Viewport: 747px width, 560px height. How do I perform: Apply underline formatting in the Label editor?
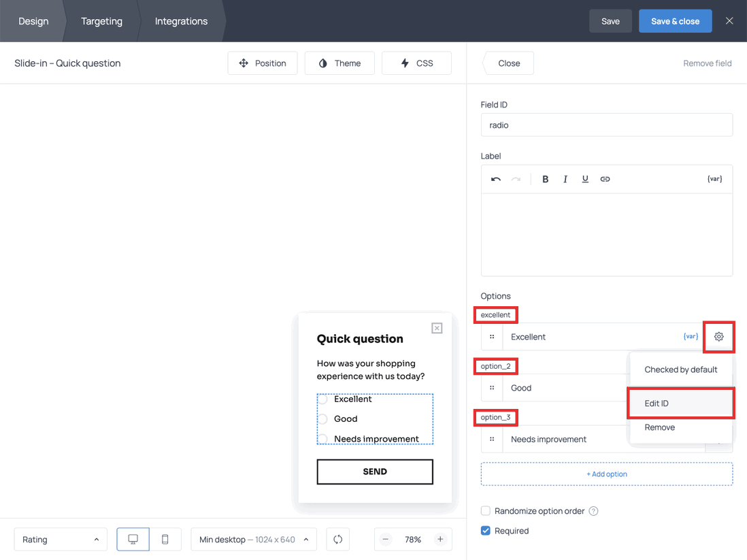(585, 178)
